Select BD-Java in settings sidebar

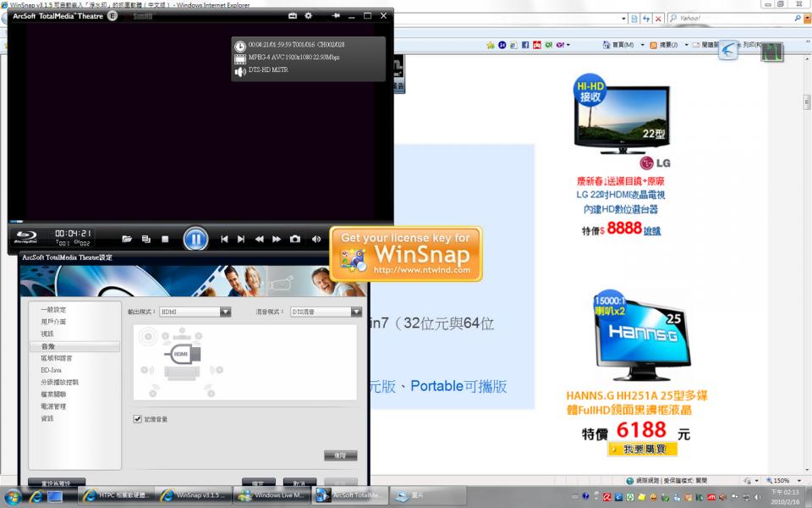click(52, 370)
